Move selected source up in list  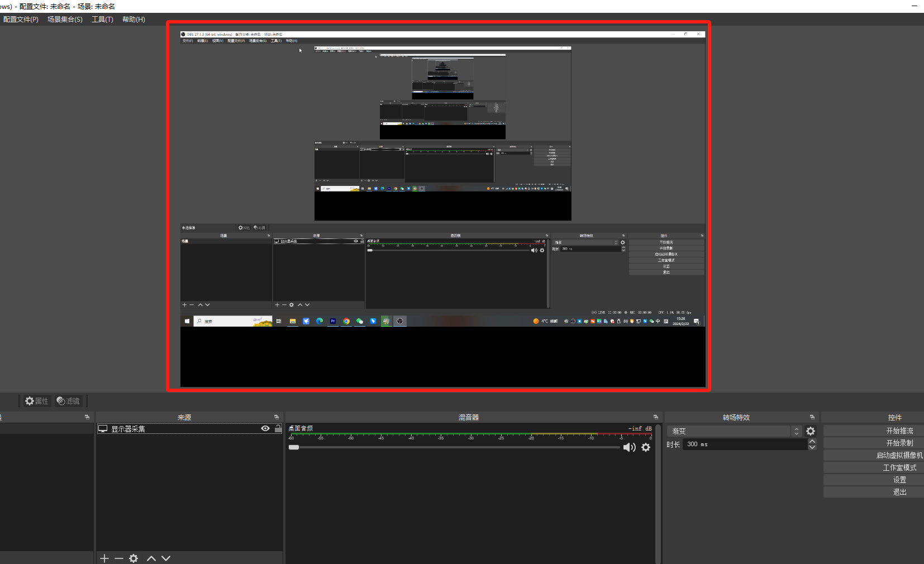coord(151,558)
